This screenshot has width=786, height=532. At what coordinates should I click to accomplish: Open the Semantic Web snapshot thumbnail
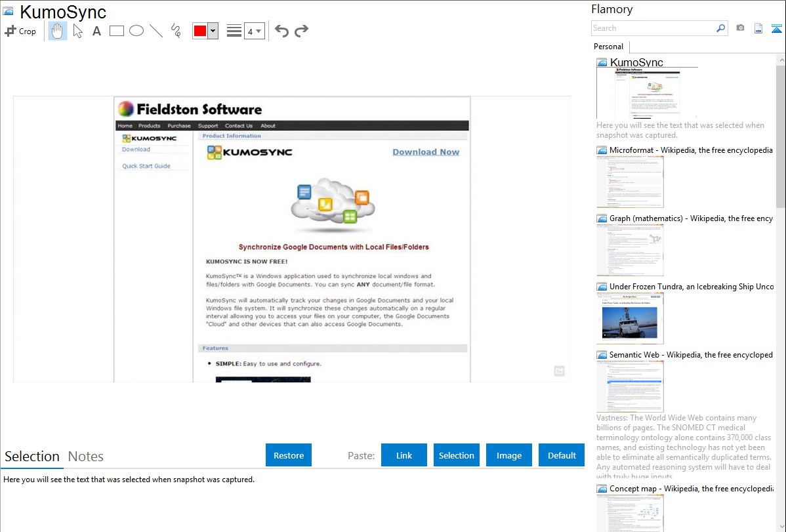point(630,386)
